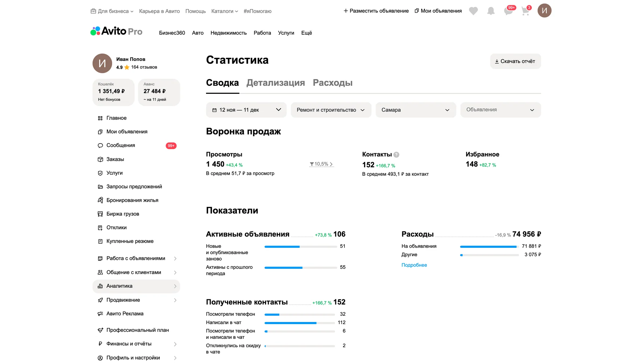Click the Купленные резюме icon

click(x=100, y=241)
